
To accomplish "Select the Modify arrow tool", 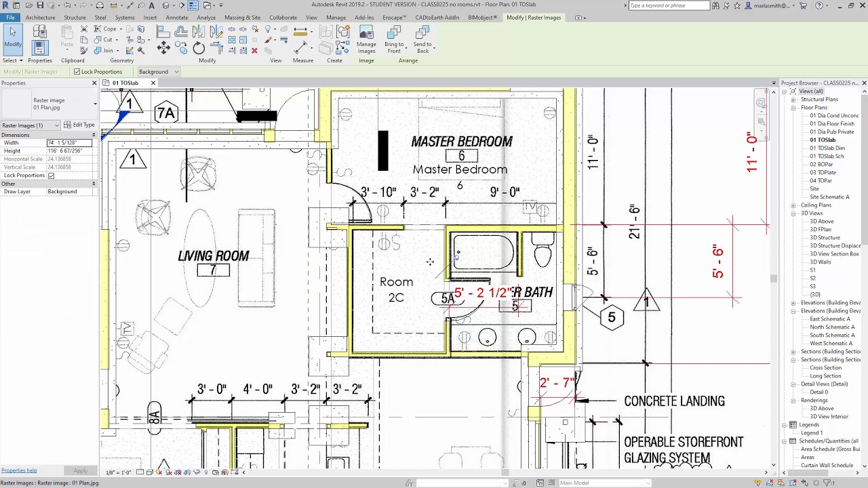I will (x=13, y=38).
